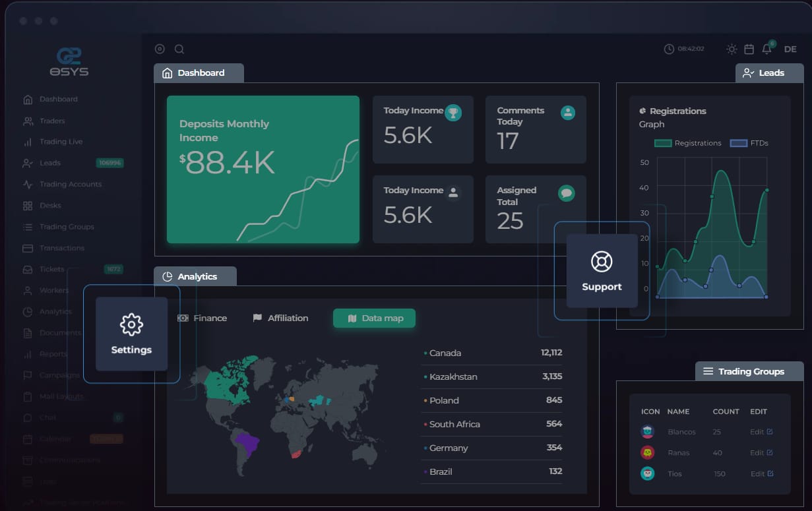
Task: Click Edit for the Blancos trading group
Action: pyautogui.click(x=761, y=432)
